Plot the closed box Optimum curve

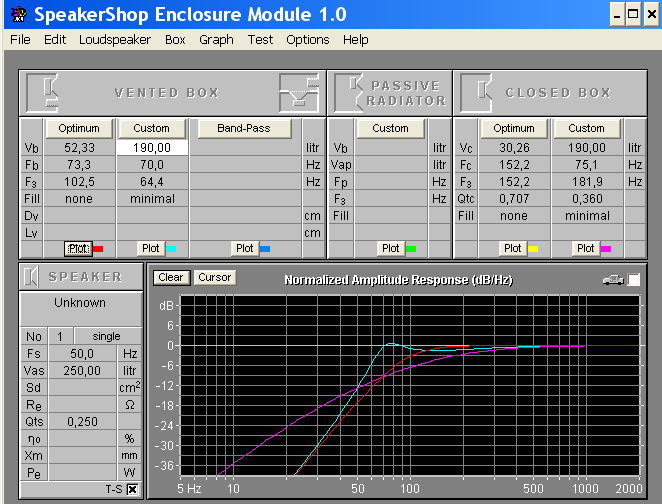point(513,248)
